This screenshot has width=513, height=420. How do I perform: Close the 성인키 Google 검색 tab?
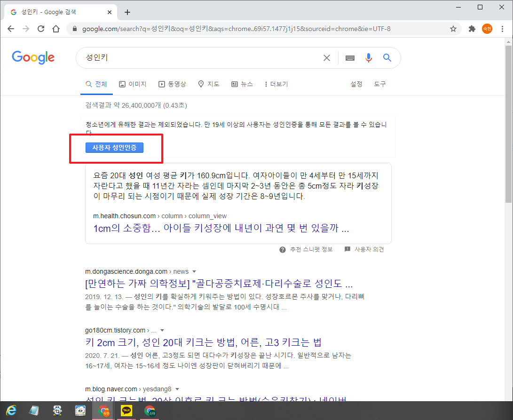109,12
